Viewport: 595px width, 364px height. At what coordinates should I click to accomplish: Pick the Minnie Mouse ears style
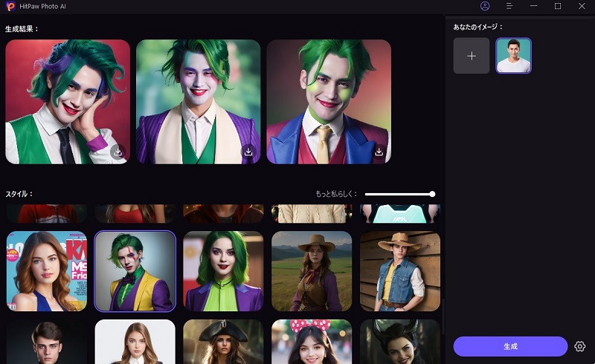point(312,342)
